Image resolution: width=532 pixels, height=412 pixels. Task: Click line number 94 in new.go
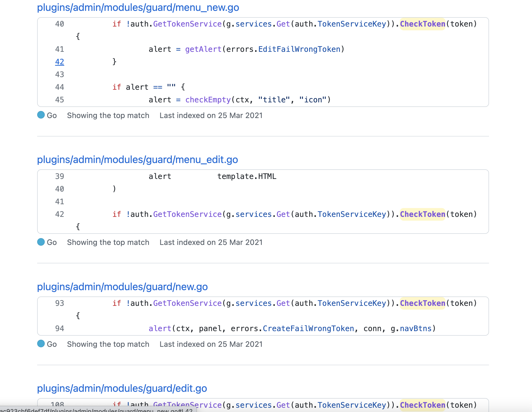pos(60,329)
